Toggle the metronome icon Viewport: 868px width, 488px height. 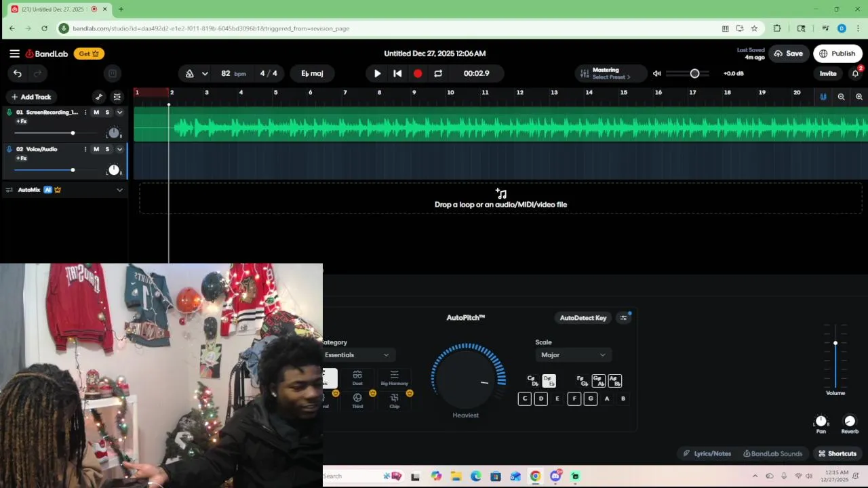tap(189, 73)
